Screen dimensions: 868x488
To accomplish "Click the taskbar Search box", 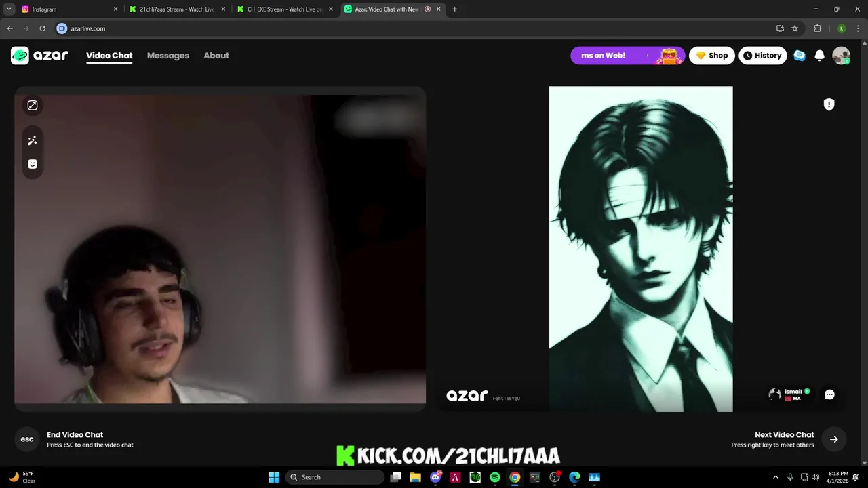I will 335,477.
